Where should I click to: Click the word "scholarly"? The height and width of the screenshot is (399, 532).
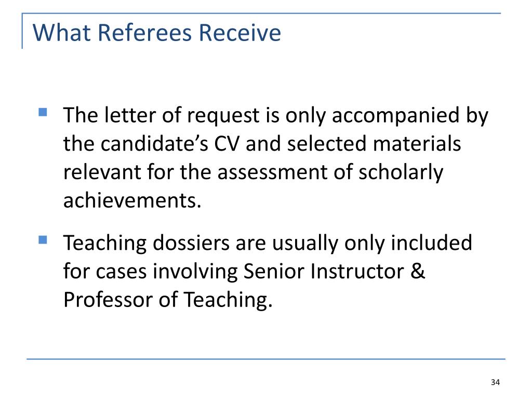pos(401,172)
